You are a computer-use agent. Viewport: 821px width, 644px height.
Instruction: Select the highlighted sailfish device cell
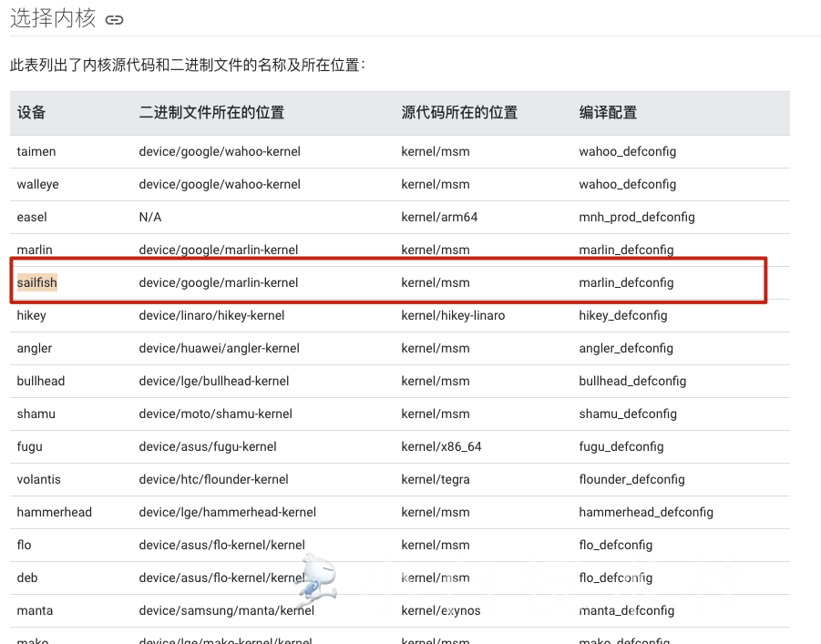(36, 282)
